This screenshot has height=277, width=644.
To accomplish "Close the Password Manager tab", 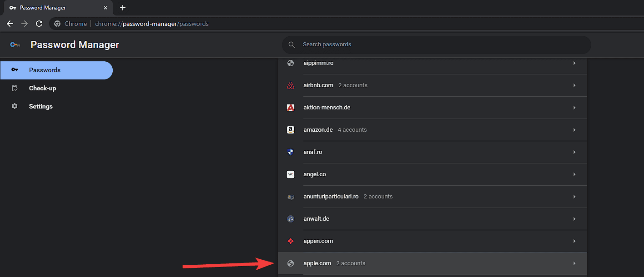I will [x=106, y=8].
